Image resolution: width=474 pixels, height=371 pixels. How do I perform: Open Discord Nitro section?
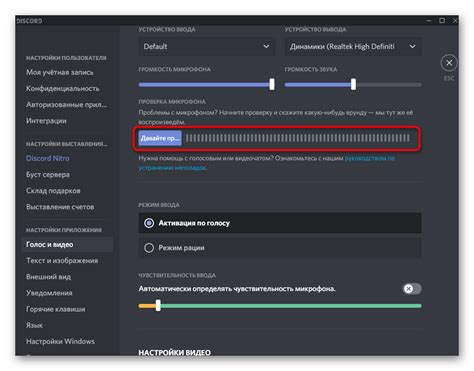tap(48, 158)
